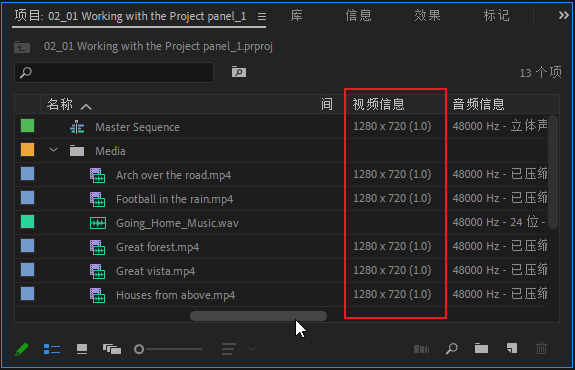
Task: Click the project file name path text
Action: [158, 47]
